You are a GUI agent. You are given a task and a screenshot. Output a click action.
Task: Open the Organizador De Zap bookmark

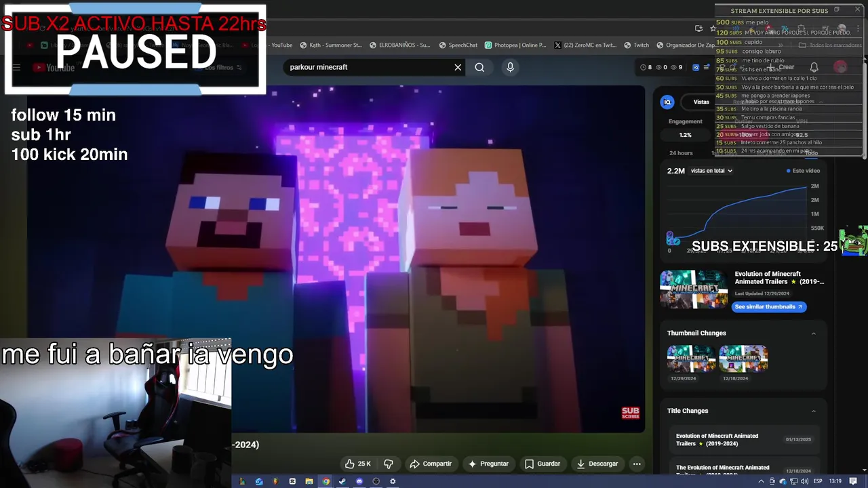(x=686, y=45)
